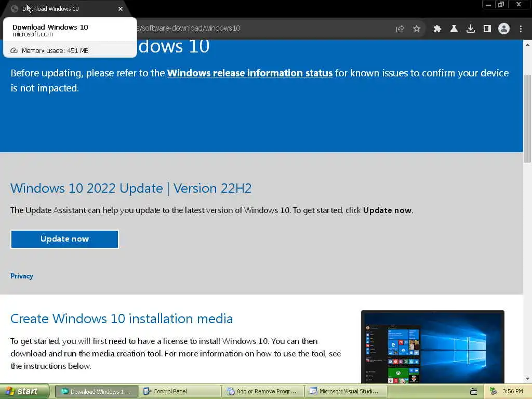The width and height of the screenshot is (532, 399).
Task: Select the Download Windows 10 browser tab
Action: [66, 9]
